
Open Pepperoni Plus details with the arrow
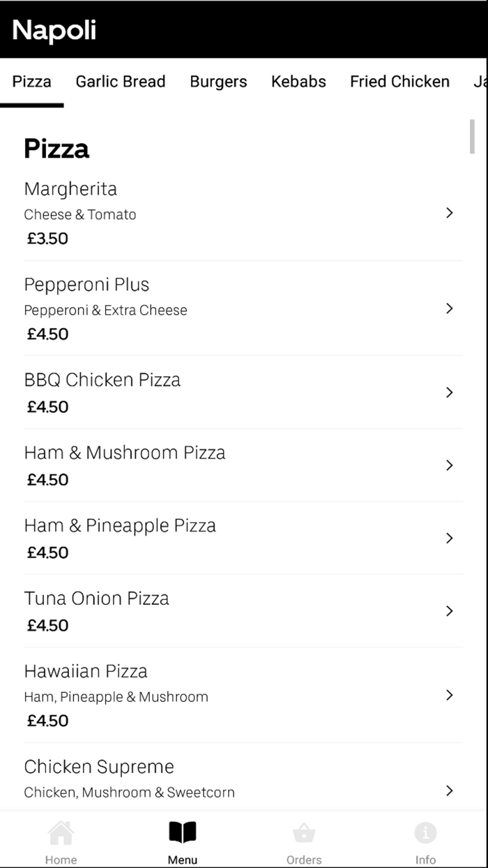click(449, 308)
